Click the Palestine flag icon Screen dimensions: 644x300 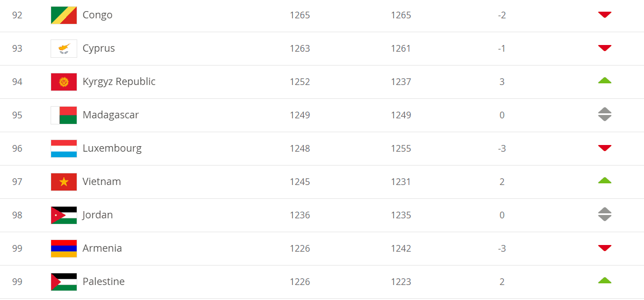pyautogui.click(x=64, y=282)
